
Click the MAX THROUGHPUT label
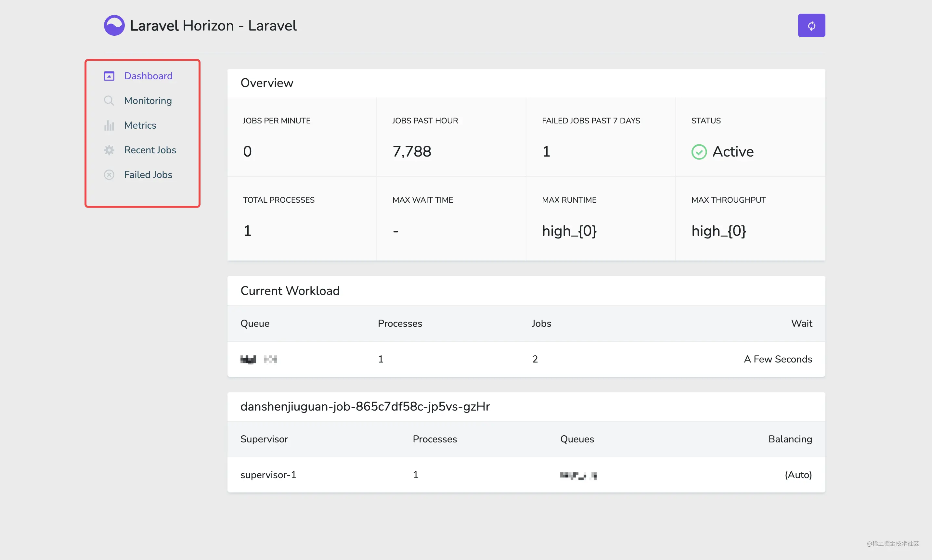pos(729,200)
